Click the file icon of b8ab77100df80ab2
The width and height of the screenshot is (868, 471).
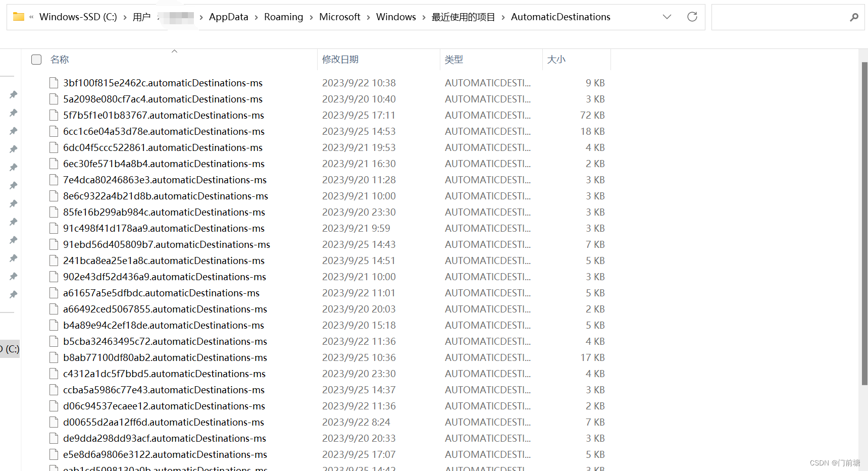(54, 357)
